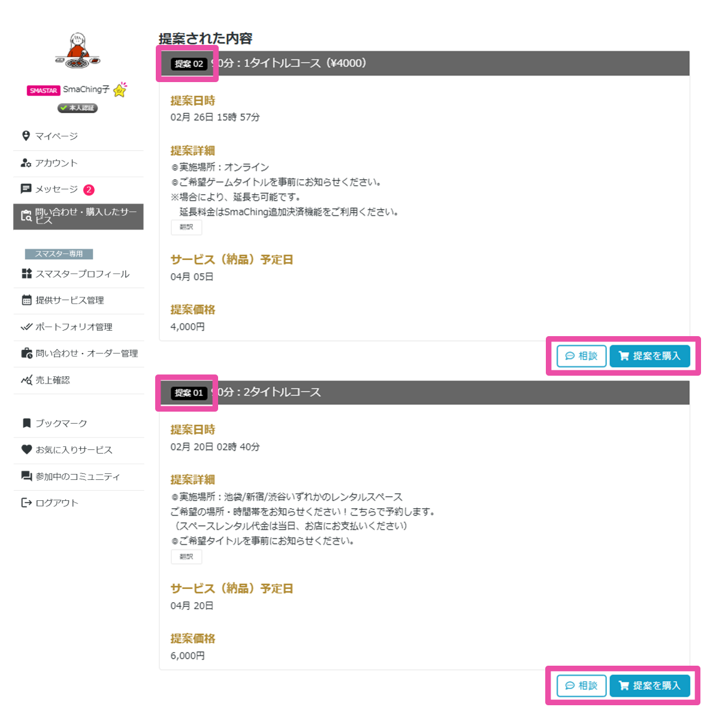
Task: Click the favorite services heart icon
Action: tap(26, 449)
